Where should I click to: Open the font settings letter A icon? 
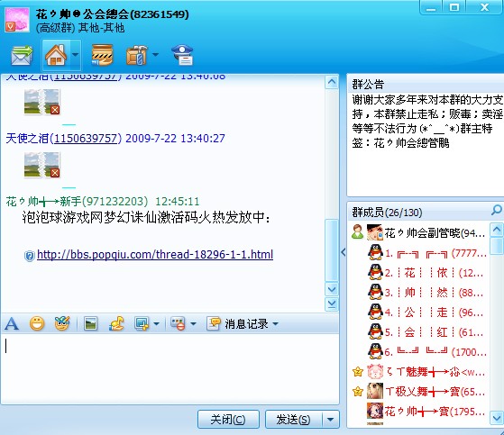click(x=12, y=323)
